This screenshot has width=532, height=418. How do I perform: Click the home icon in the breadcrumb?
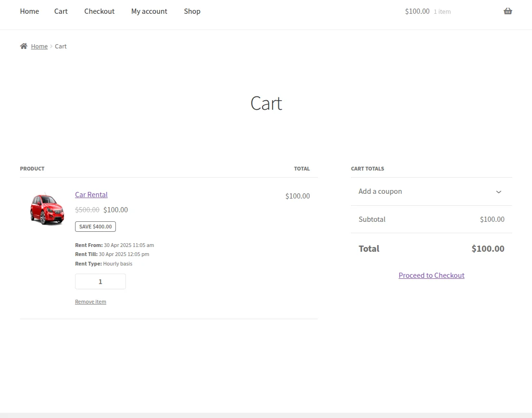tap(23, 46)
